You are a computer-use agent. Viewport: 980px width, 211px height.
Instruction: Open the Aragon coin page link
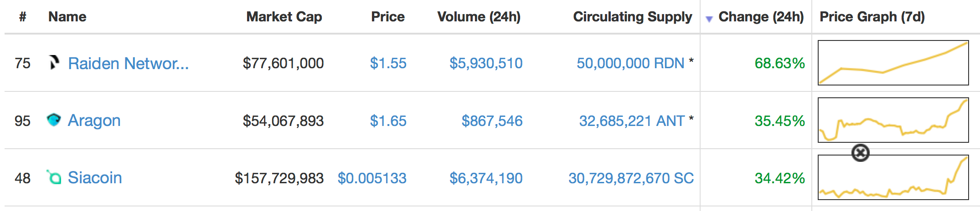94,121
